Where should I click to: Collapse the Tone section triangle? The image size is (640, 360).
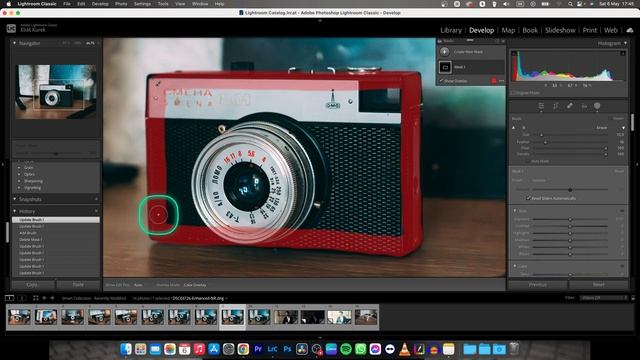point(514,211)
